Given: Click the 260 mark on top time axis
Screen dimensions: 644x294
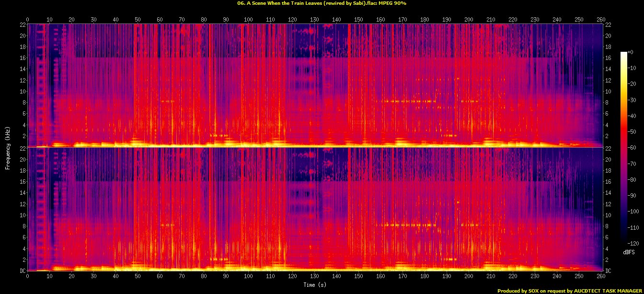Looking at the screenshot, I should [x=601, y=19].
